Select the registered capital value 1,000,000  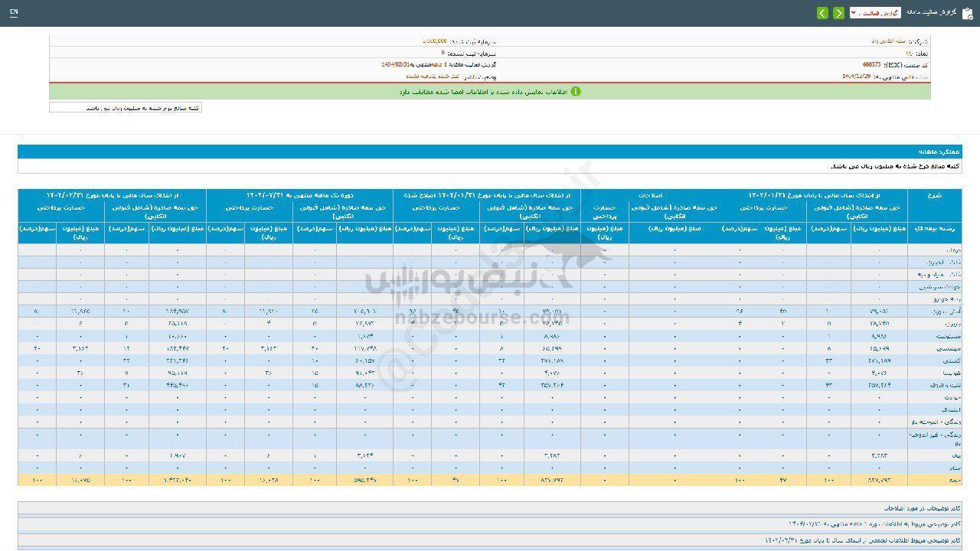click(x=435, y=41)
